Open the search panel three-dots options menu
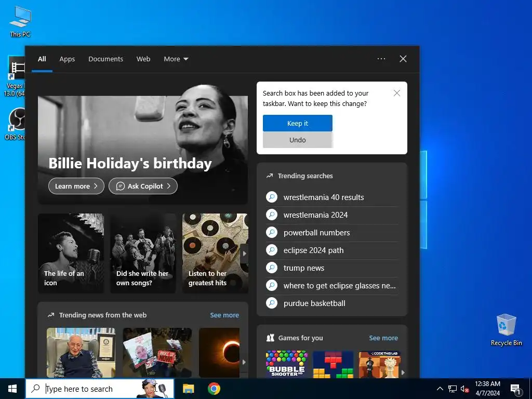Image resolution: width=532 pixels, height=399 pixels. coord(381,59)
